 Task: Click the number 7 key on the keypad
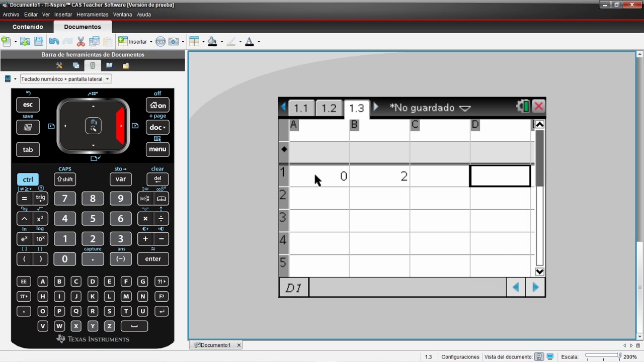(64, 199)
